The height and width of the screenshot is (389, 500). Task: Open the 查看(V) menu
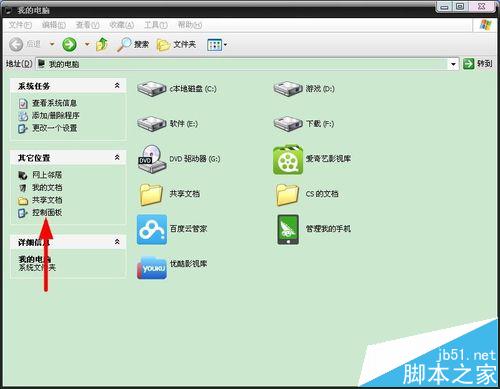click(x=87, y=25)
